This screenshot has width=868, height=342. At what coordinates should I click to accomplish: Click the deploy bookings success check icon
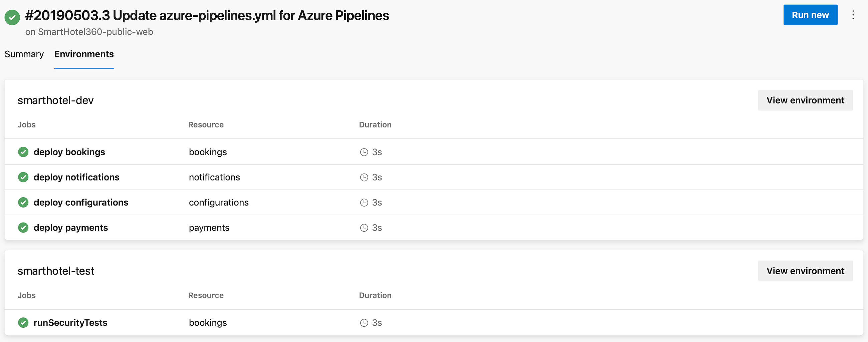23,152
